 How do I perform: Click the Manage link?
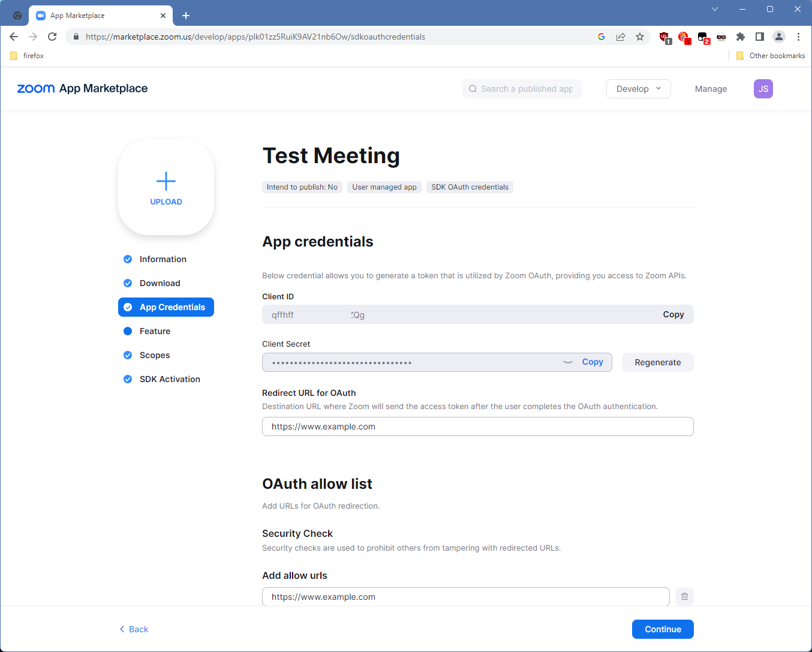tap(711, 89)
